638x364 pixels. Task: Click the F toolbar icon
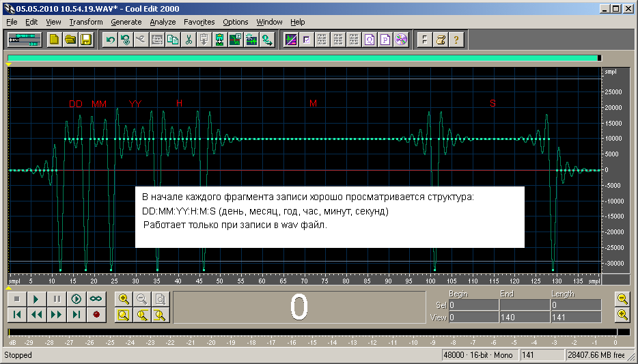tap(424, 40)
